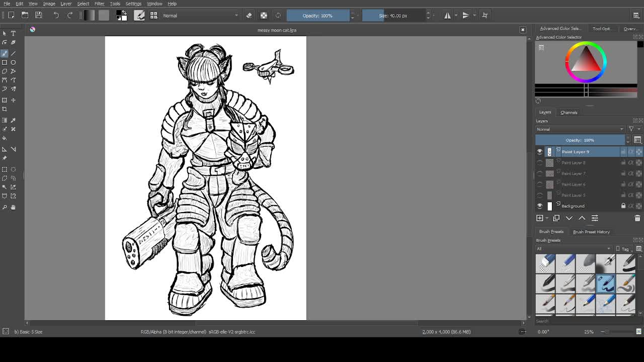Save the document with the floppy icon

(38, 16)
